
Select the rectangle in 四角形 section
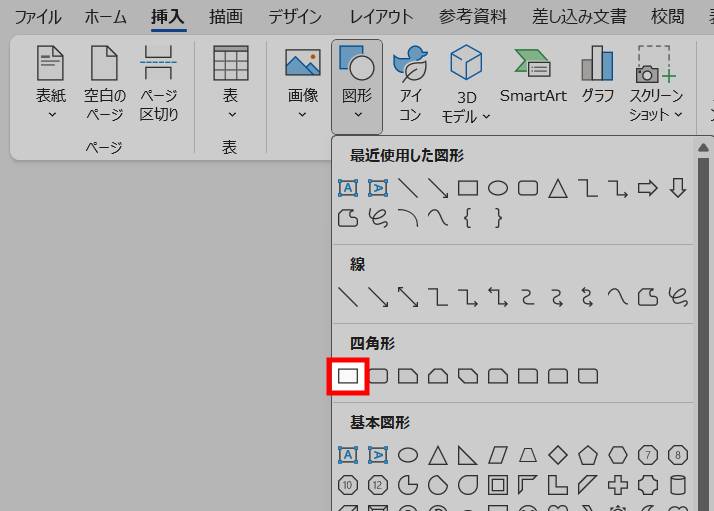pos(348,376)
